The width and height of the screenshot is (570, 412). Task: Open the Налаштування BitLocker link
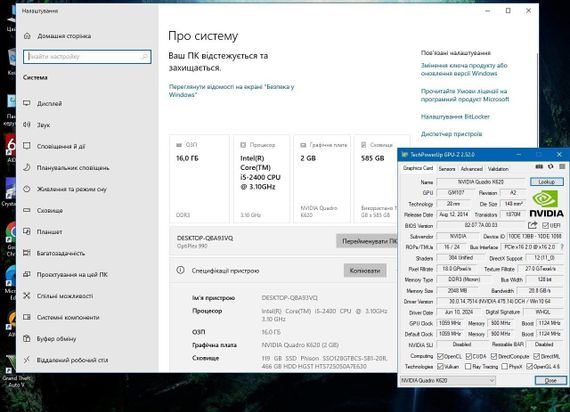point(455,116)
